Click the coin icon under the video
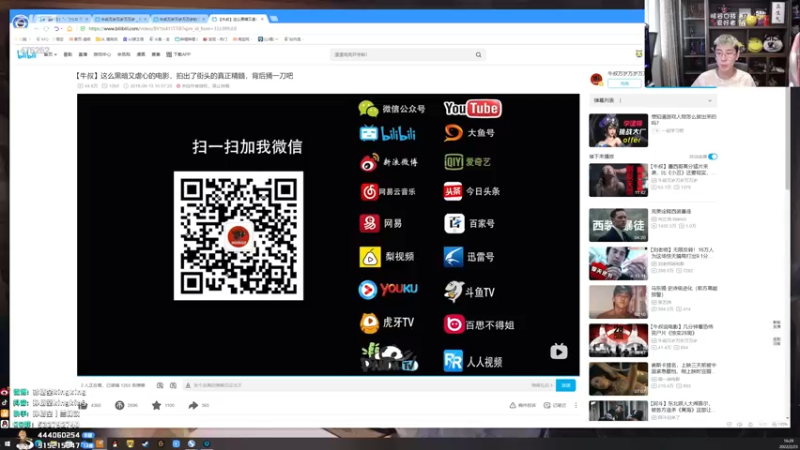The height and width of the screenshot is (450, 800). pyautogui.click(x=119, y=405)
